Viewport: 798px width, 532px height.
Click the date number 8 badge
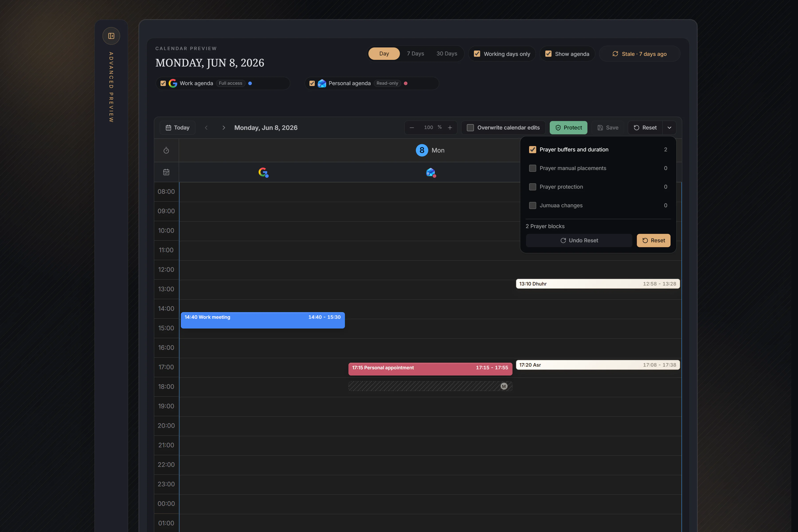[422, 150]
